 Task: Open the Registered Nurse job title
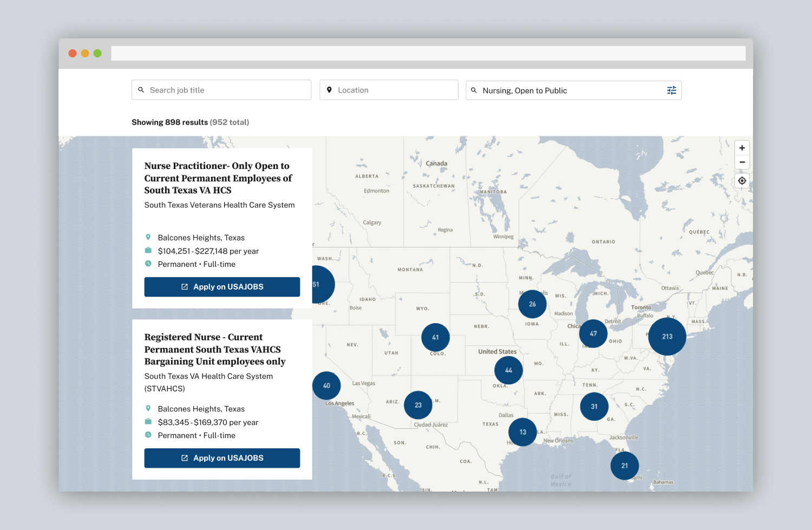coord(215,349)
